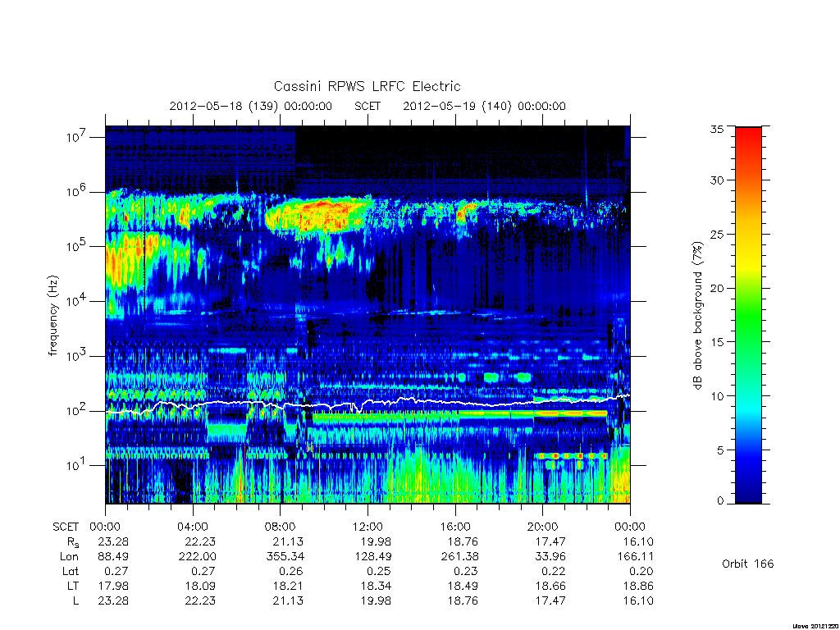
Task: Select the 'Orbit 166' label
Action: click(748, 564)
